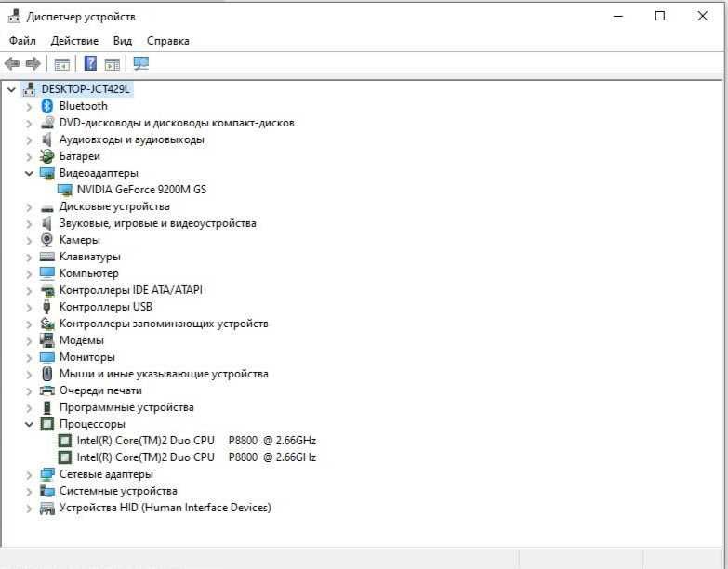Viewport: 728px width, 569px height.
Task: Open the Справка menu
Action: pyautogui.click(x=168, y=41)
